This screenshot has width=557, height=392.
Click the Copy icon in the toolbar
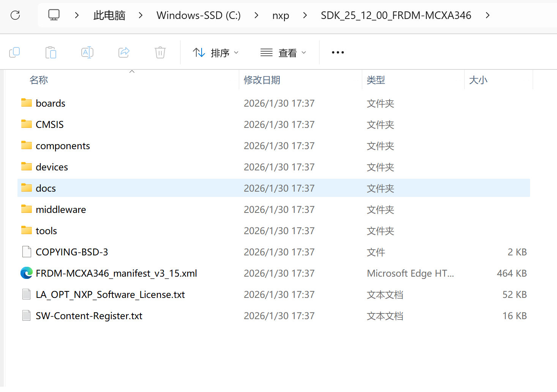[14, 52]
